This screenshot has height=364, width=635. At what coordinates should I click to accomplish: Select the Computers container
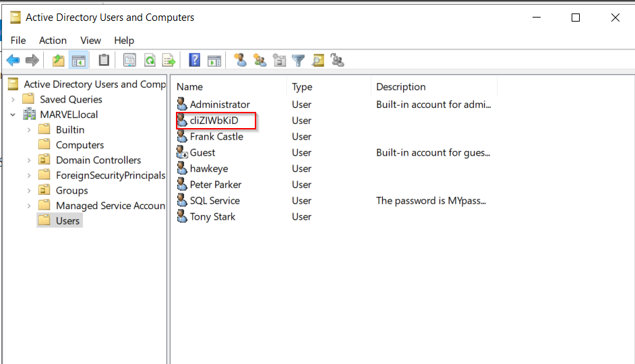click(x=80, y=145)
